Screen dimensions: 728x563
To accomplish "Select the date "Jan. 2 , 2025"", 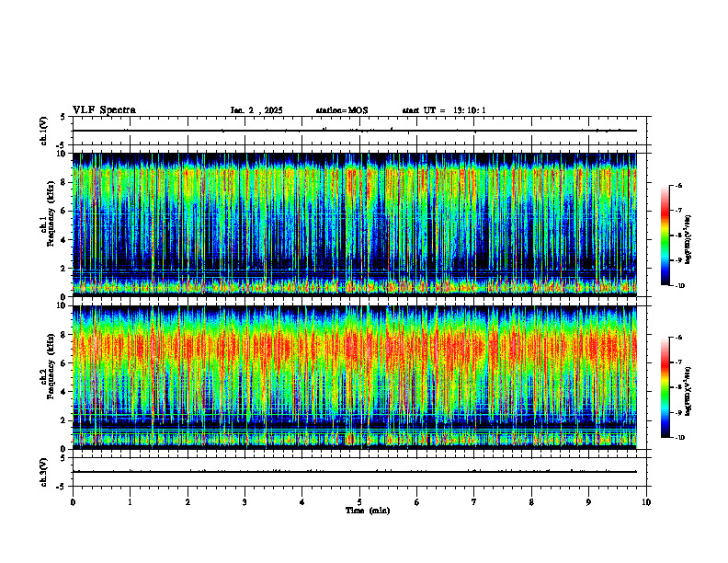I will click(256, 110).
